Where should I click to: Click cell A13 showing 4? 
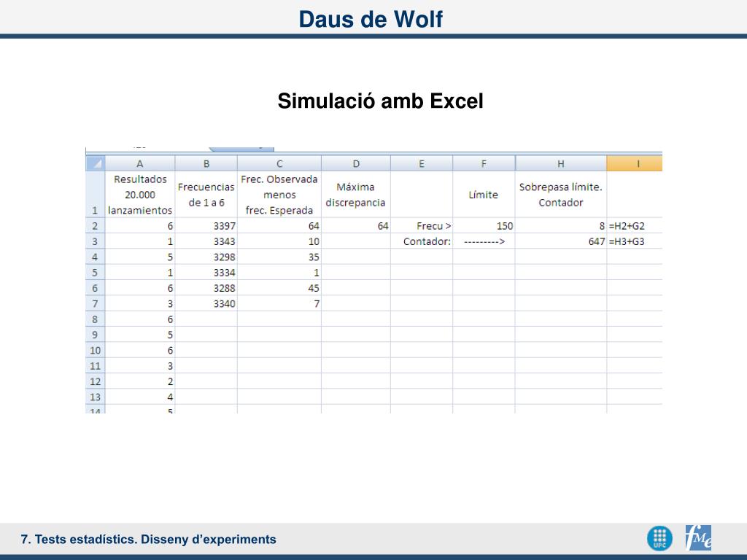(x=140, y=397)
